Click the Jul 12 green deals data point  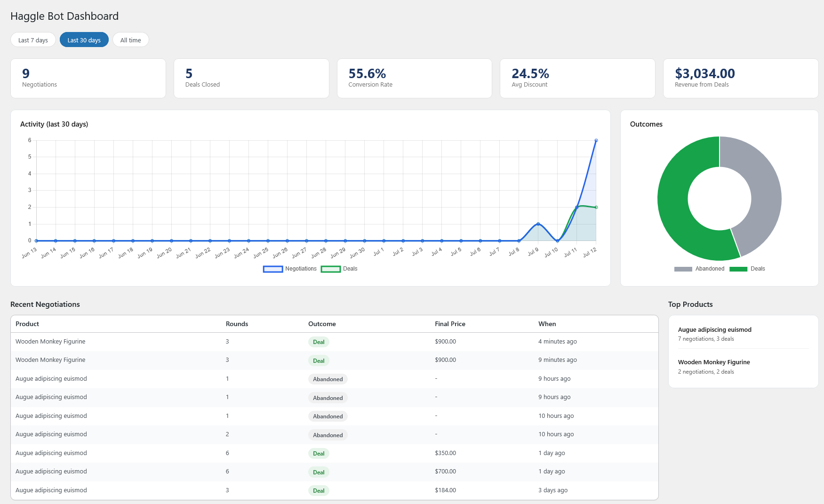tap(596, 207)
